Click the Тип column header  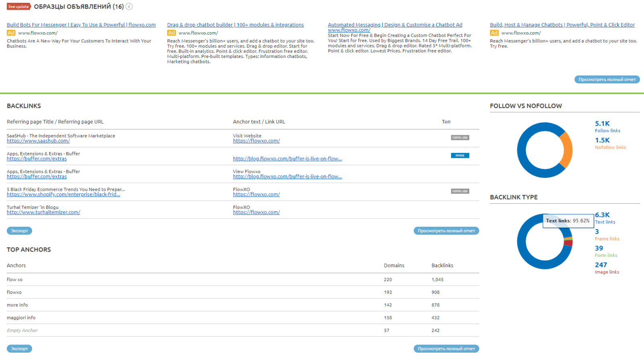pos(446,122)
